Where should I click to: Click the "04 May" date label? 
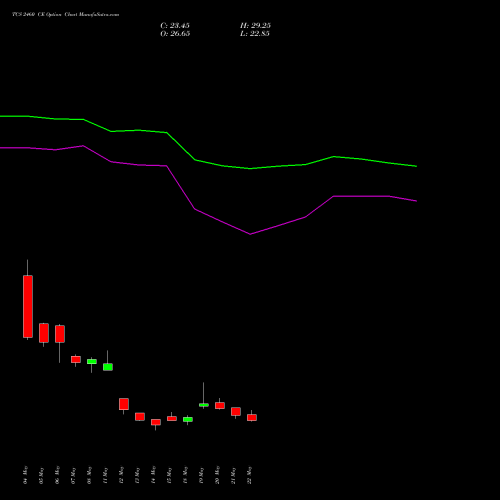tap(26, 475)
